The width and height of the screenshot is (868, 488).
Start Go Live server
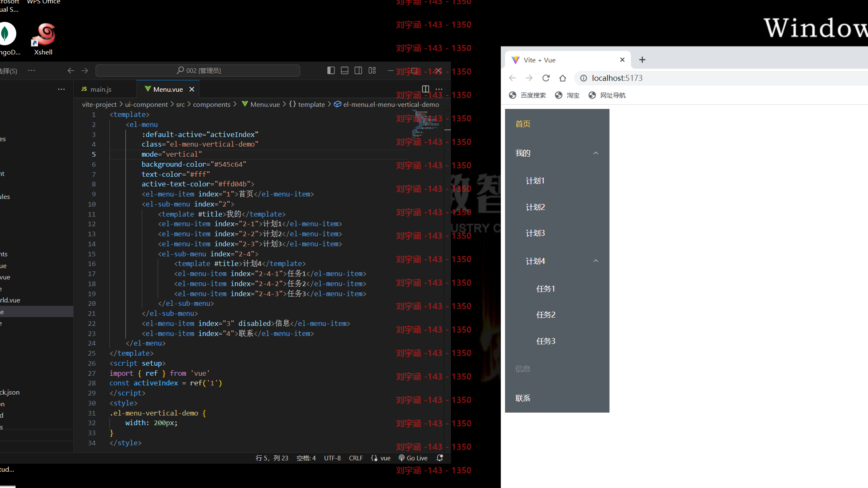tap(413, 458)
